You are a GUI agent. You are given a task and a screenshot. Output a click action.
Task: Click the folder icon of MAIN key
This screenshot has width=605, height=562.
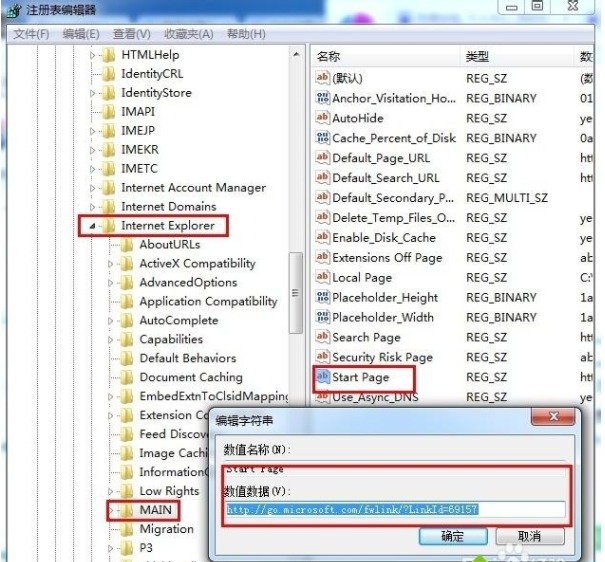[x=127, y=510]
